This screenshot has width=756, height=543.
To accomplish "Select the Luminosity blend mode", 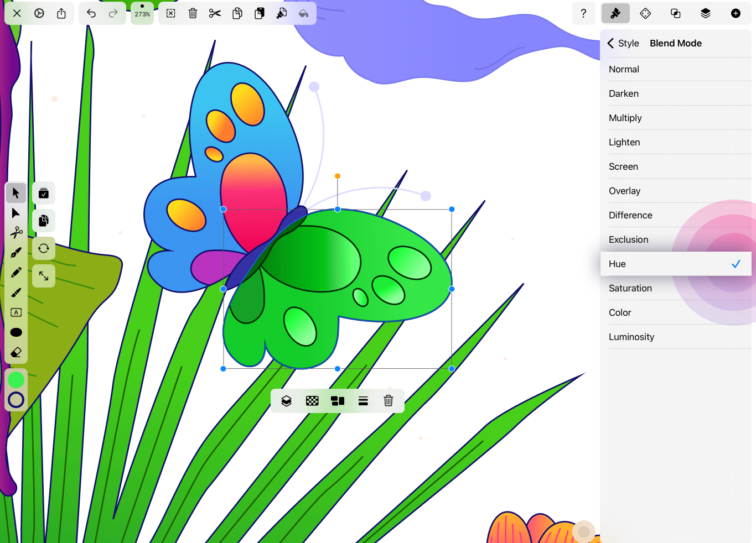I will [631, 337].
